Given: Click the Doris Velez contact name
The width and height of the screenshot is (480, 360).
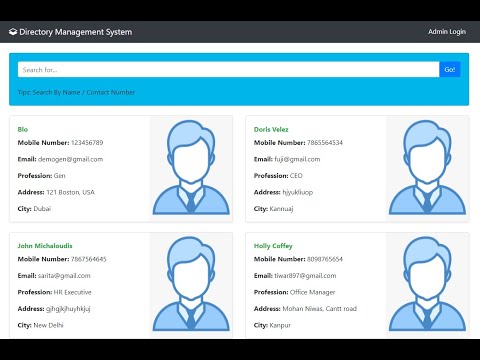Looking at the screenshot, I should [271, 129].
